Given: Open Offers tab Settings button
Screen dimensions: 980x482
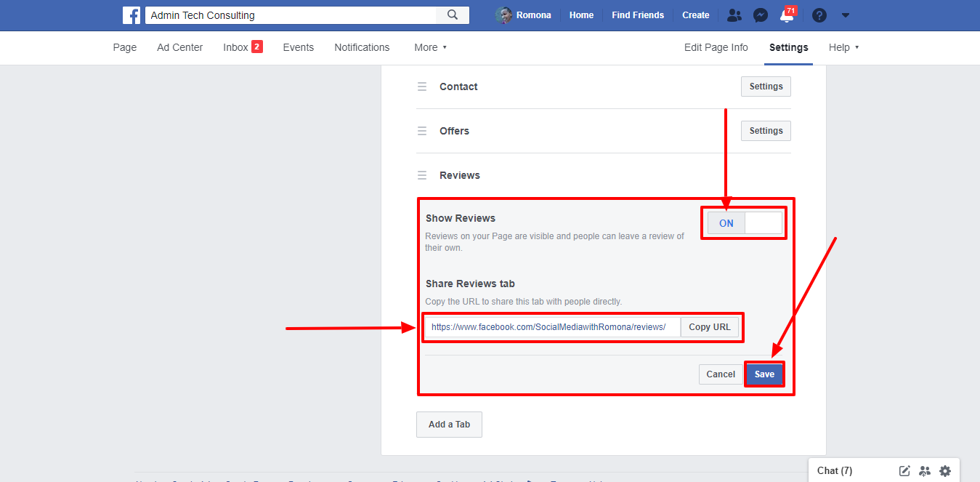Looking at the screenshot, I should click(766, 131).
